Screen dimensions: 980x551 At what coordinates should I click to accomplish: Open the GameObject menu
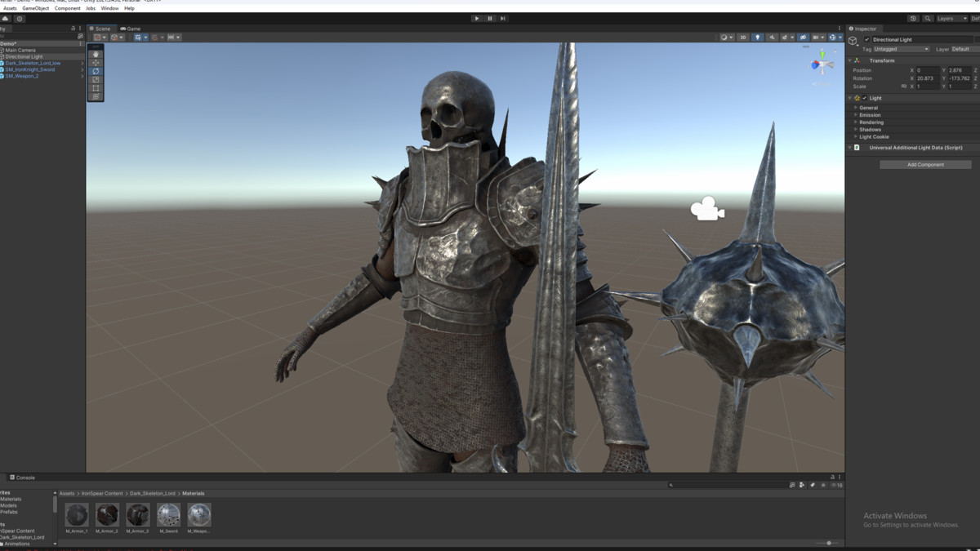tap(36, 8)
